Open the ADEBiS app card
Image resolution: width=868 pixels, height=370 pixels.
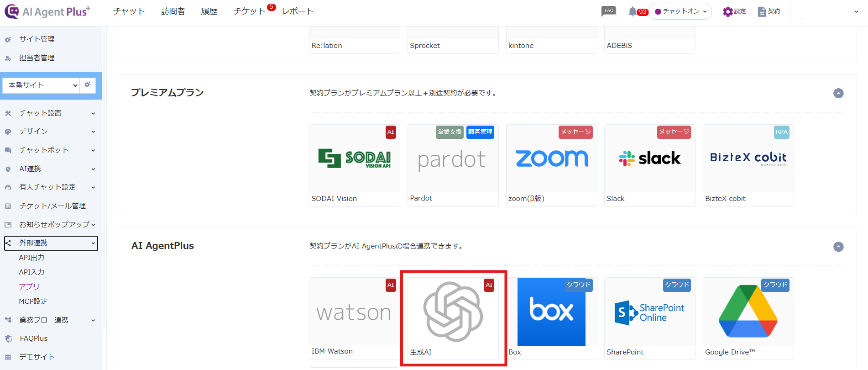(649, 40)
